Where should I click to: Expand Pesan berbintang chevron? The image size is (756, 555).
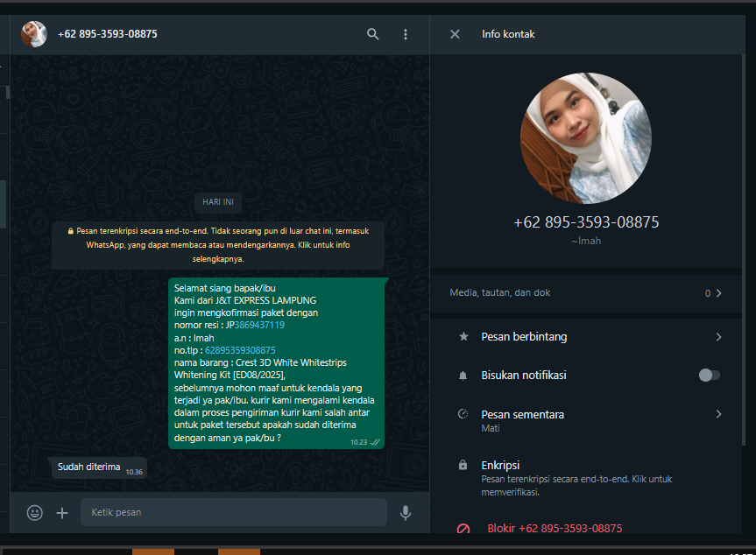coord(719,337)
